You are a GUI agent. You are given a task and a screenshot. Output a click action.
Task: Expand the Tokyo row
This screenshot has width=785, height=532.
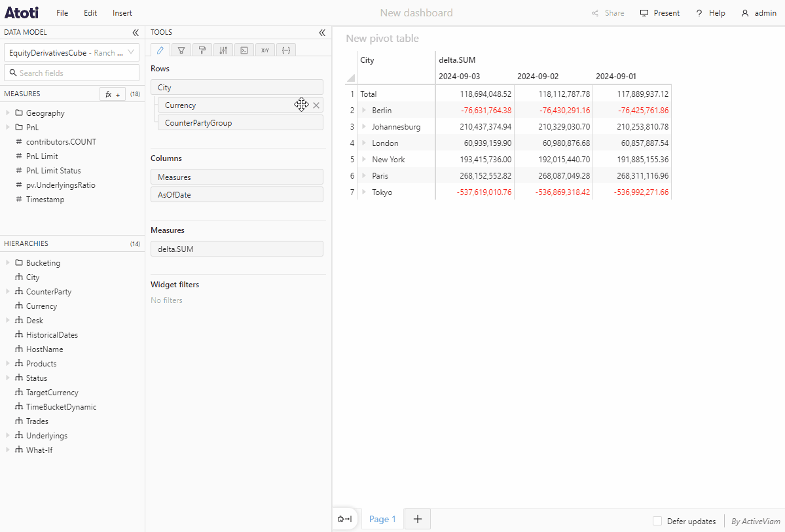point(364,192)
